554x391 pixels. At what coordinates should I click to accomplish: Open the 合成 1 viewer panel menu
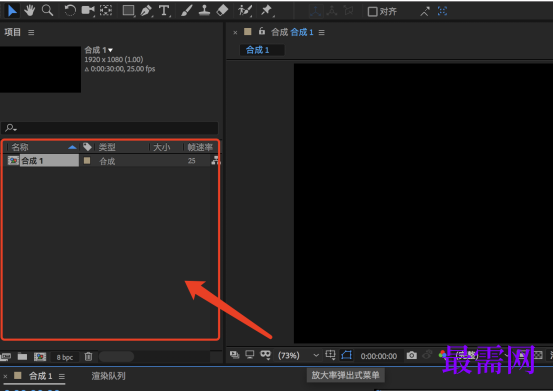coord(322,32)
